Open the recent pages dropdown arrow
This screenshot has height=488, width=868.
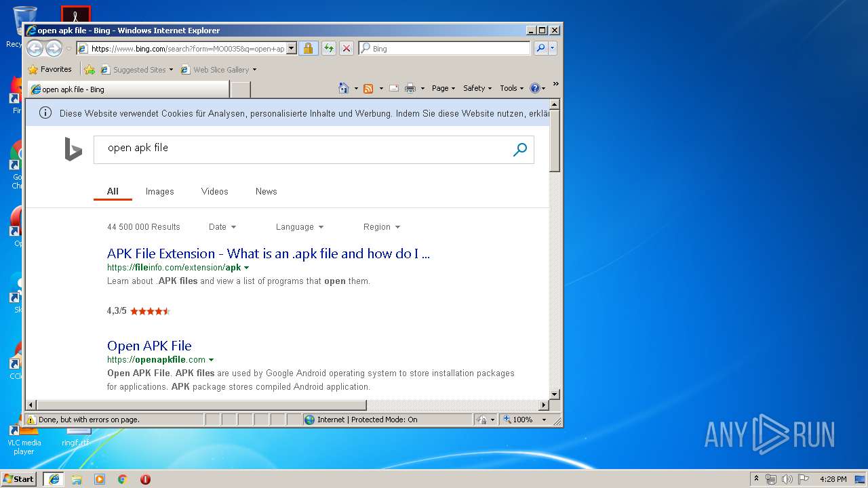tap(68, 49)
